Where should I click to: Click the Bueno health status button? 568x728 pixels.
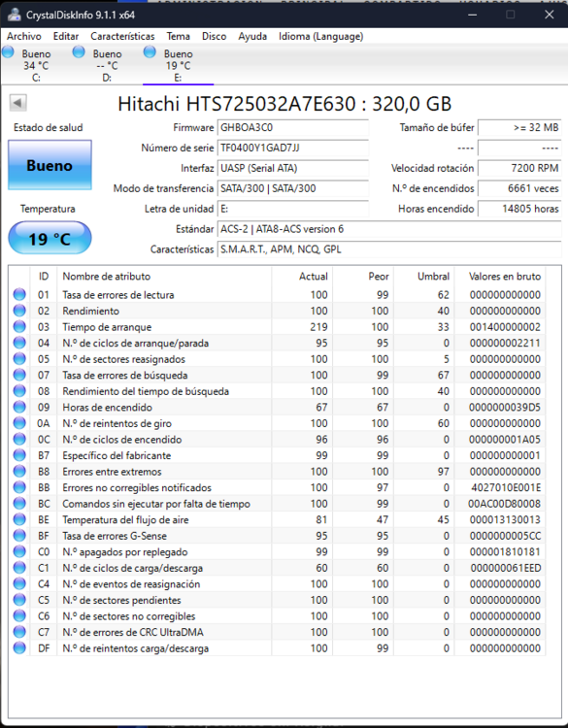tap(50, 165)
